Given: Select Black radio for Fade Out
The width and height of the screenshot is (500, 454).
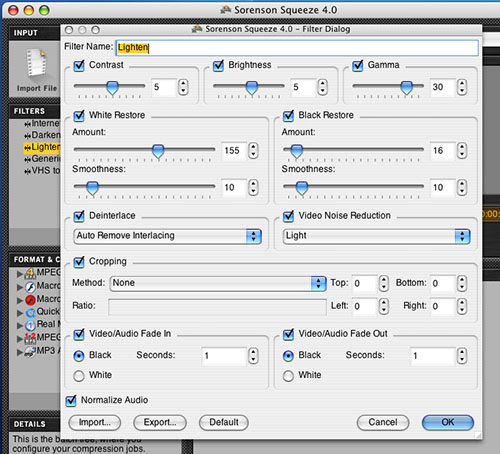Looking at the screenshot, I should (288, 356).
